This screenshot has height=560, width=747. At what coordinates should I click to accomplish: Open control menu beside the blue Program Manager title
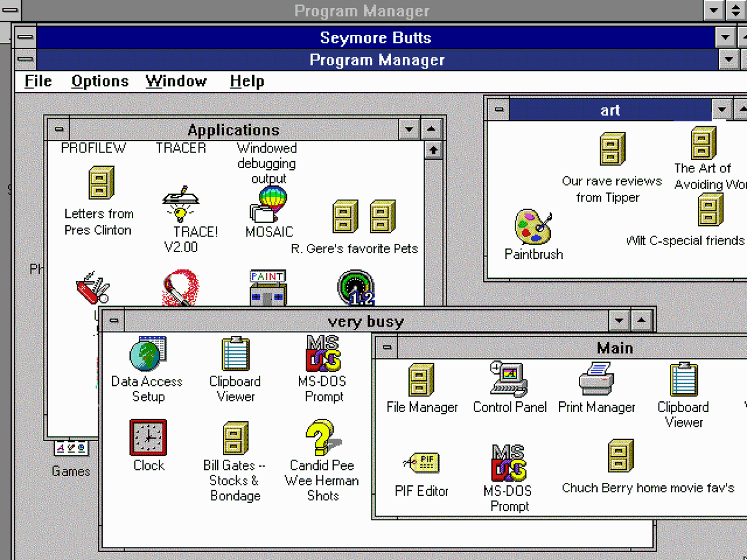(x=26, y=60)
